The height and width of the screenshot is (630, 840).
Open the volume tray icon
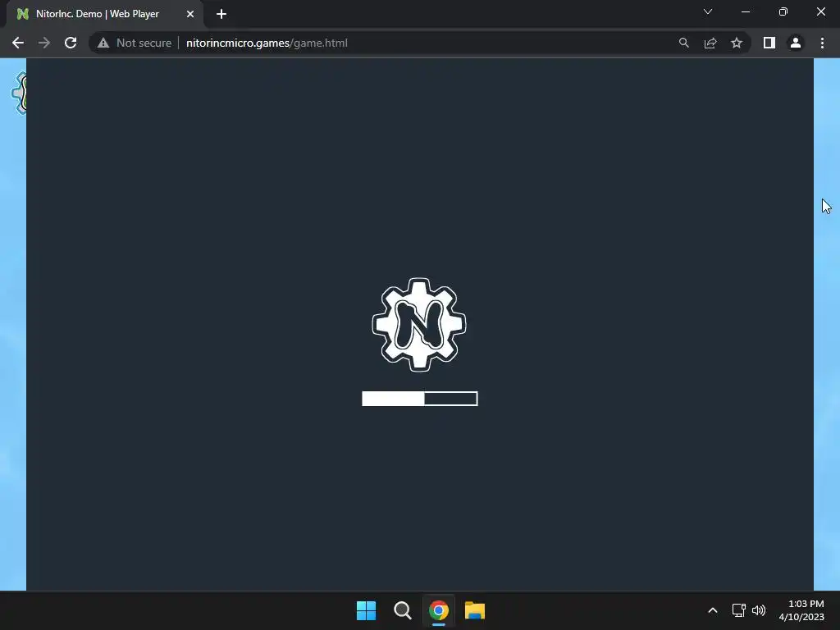pyautogui.click(x=759, y=610)
